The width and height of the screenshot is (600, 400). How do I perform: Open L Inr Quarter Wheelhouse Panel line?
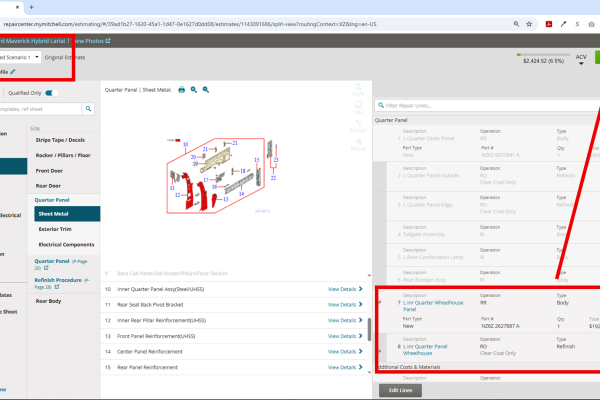(x=433, y=306)
